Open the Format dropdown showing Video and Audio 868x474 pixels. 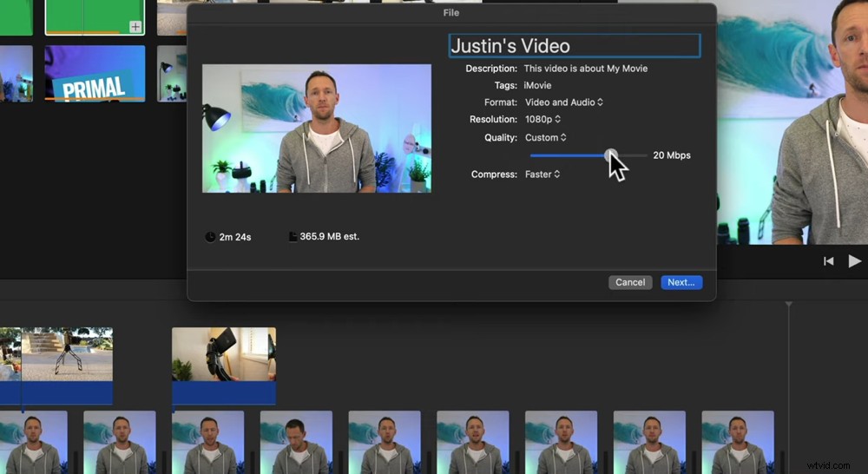click(563, 102)
